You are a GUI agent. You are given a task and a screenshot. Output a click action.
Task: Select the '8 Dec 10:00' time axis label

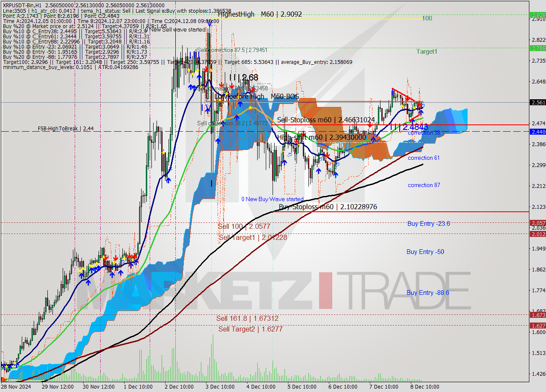(x=425, y=387)
